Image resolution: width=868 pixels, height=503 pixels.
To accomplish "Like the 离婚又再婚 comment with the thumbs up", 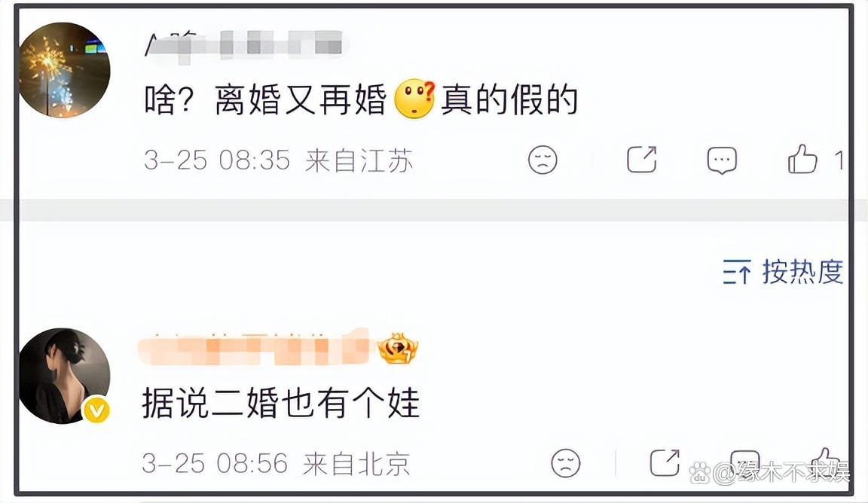I will point(802,160).
